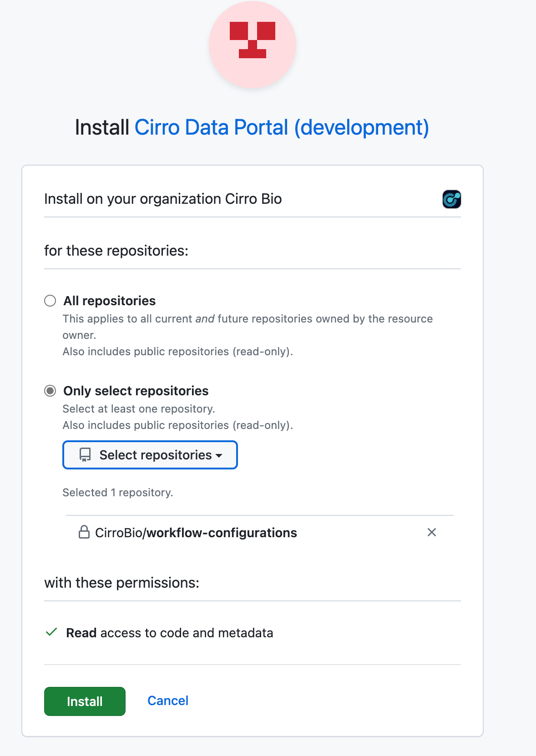Open the Select repositories dropdown
536x756 pixels.
click(150, 455)
